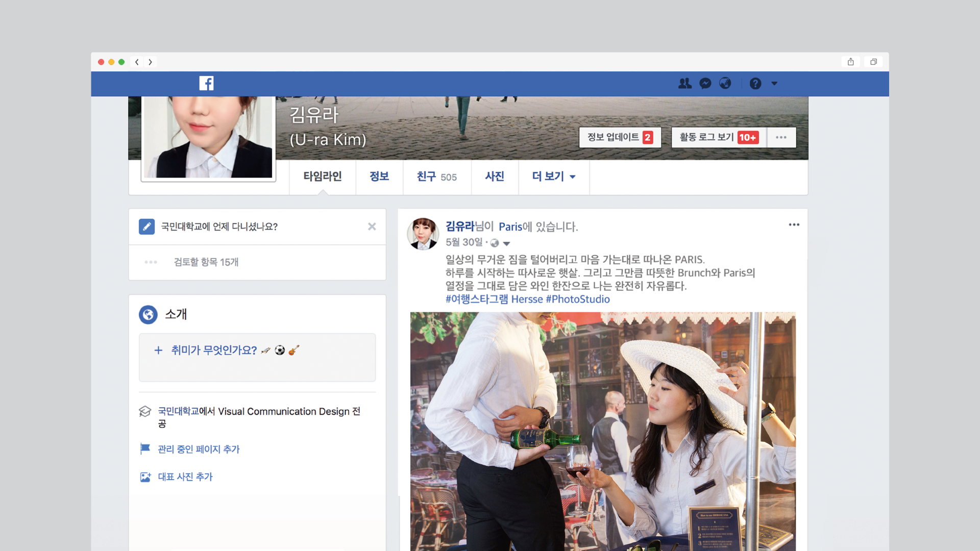
Task: Expand the 더 보기 dropdown tab
Action: click(x=554, y=177)
